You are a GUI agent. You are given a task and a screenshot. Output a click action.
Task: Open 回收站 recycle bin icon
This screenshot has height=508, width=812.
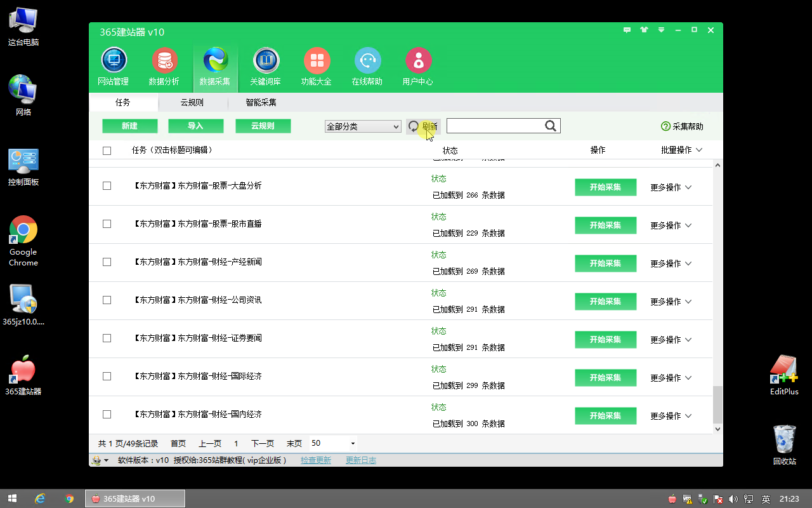785,444
